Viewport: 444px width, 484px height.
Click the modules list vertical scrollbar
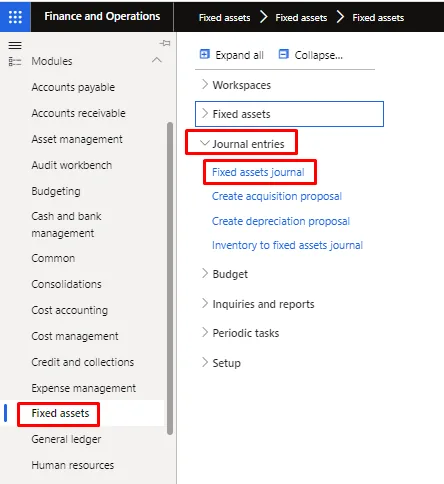[170, 278]
